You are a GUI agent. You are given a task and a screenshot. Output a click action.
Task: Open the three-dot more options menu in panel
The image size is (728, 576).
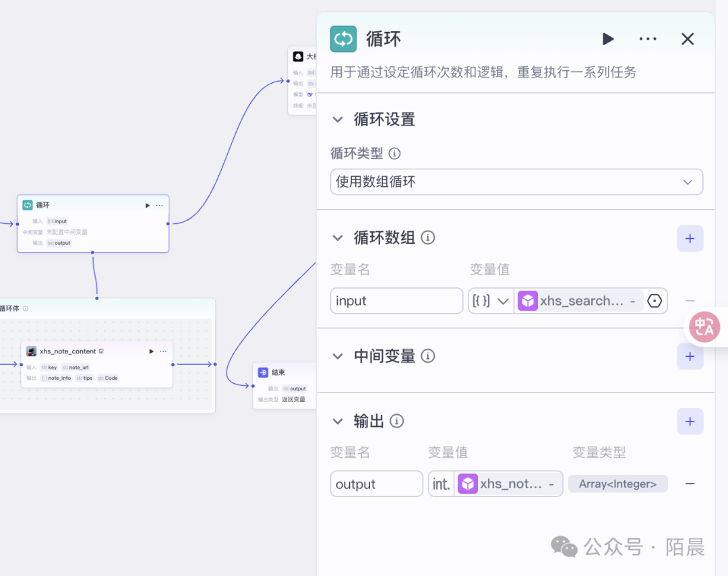point(648,39)
